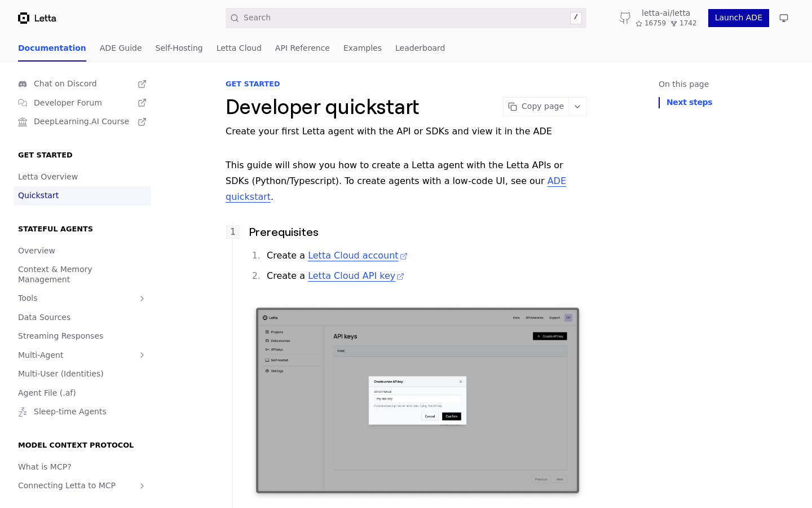812x508 pixels.
Task: Click the Prerequisites step heading
Action: 284,232
